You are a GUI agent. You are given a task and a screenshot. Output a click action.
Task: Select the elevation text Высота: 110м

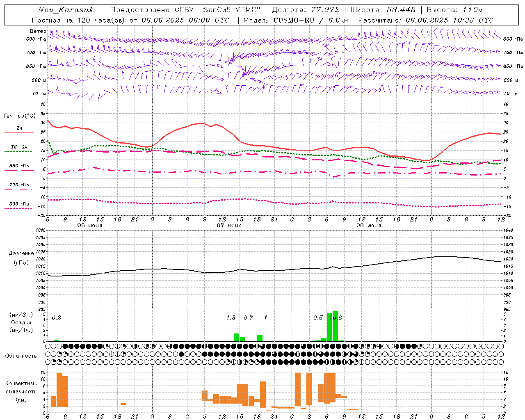pos(454,10)
